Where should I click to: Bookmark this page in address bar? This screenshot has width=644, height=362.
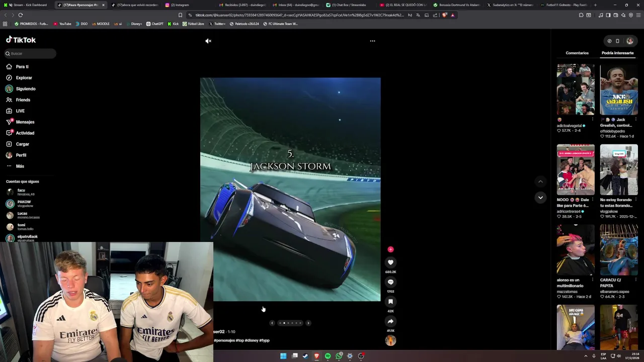click(x=180, y=15)
